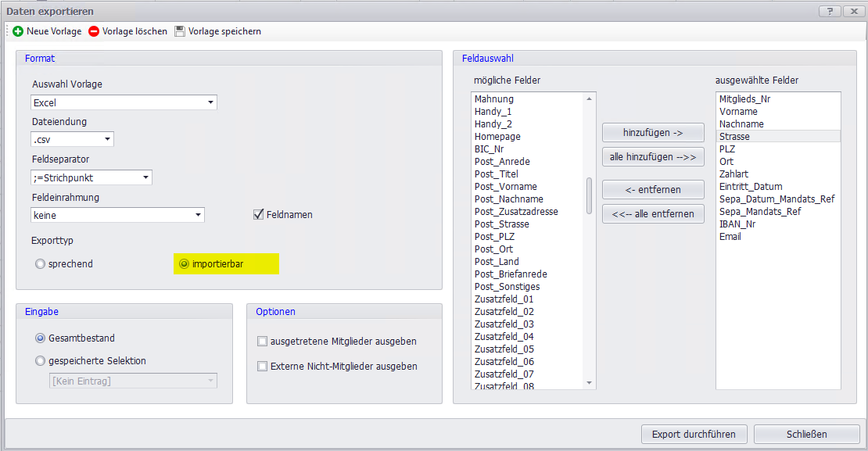Toggle ausgetretene Mitglieder ausgeben checkbox
Screen dimensions: 868x451
[263, 342]
